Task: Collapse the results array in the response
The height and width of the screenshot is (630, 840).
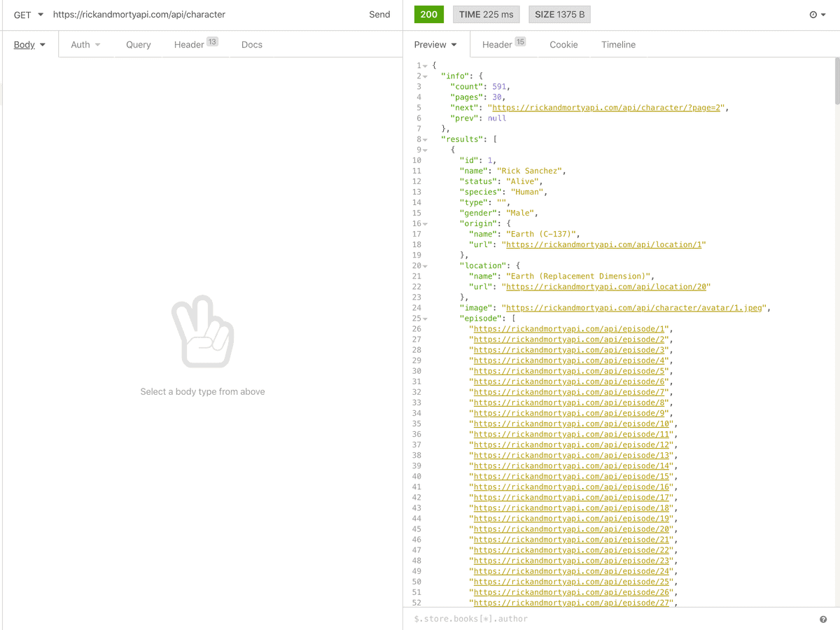Action: coord(424,139)
